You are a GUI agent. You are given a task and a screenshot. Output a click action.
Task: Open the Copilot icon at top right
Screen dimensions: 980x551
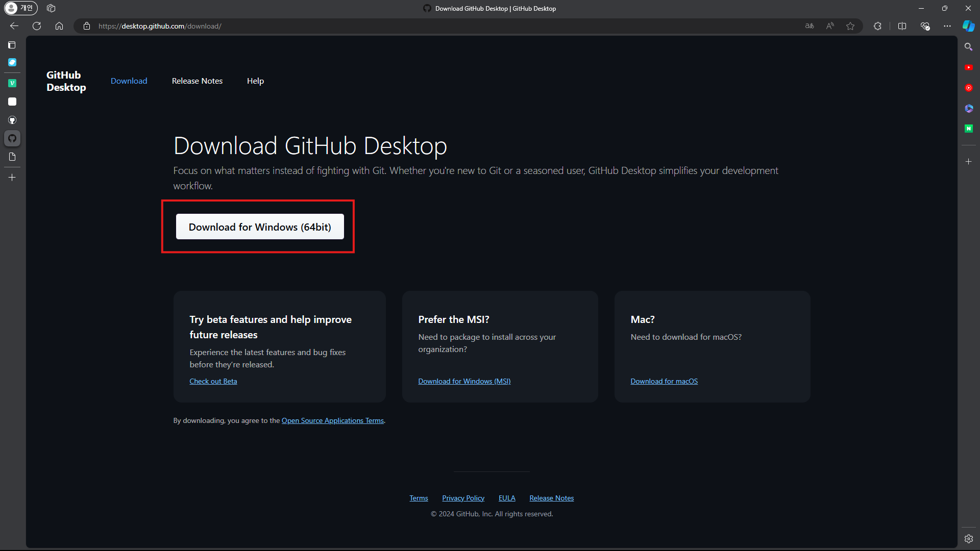tap(968, 26)
